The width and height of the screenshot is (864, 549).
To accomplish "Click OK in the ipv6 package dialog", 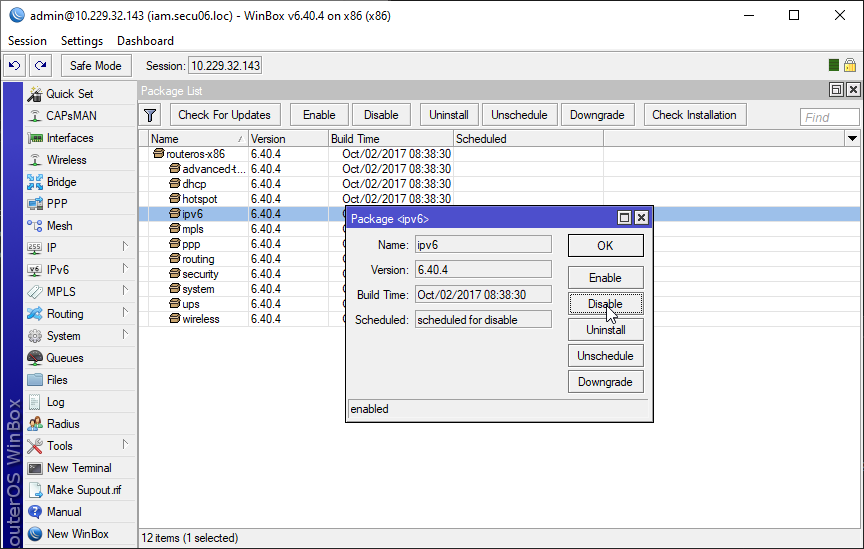I will click(x=605, y=246).
